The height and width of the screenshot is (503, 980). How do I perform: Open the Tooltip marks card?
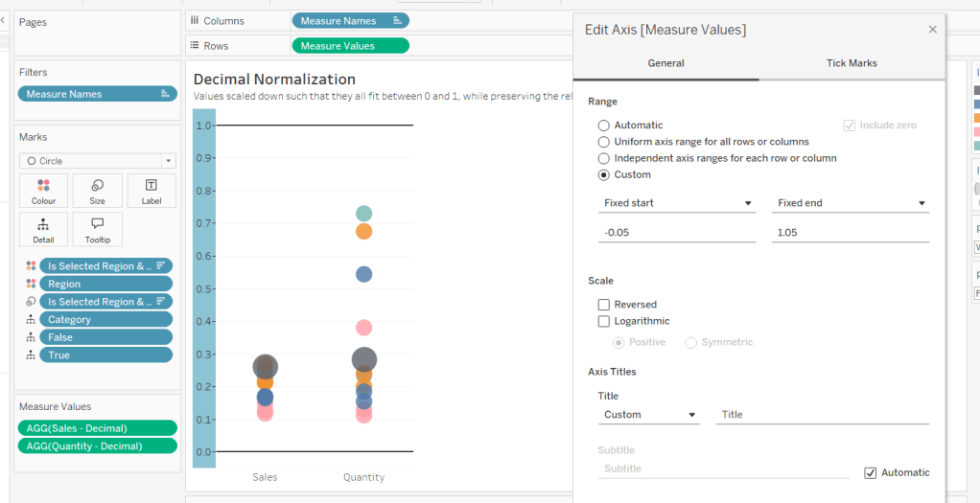pos(98,230)
